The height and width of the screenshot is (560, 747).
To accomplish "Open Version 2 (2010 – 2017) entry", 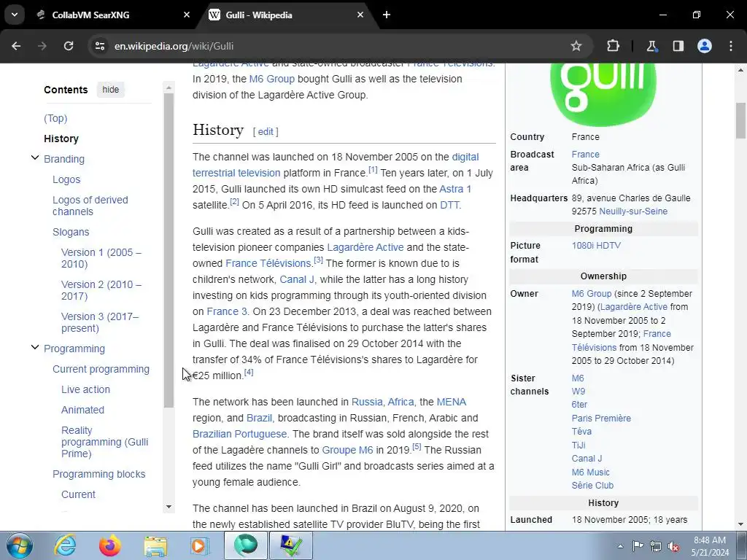I will click(101, 290).
